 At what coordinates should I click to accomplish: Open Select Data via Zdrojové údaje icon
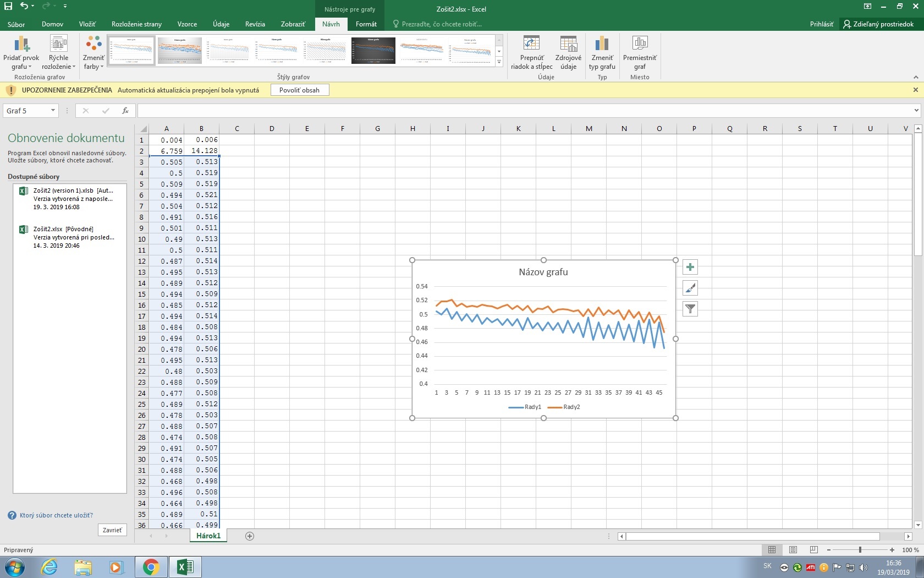[x=568, y=44]
